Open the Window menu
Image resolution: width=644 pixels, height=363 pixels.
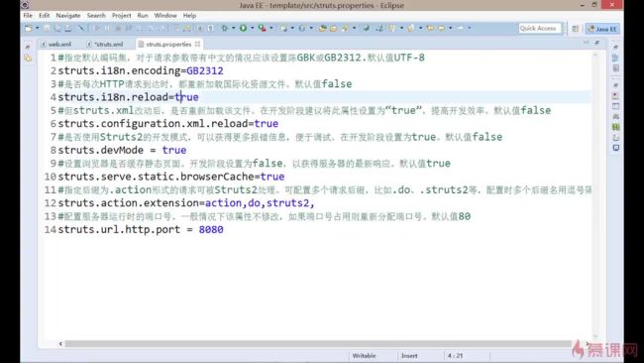click(x=165, y=16)
